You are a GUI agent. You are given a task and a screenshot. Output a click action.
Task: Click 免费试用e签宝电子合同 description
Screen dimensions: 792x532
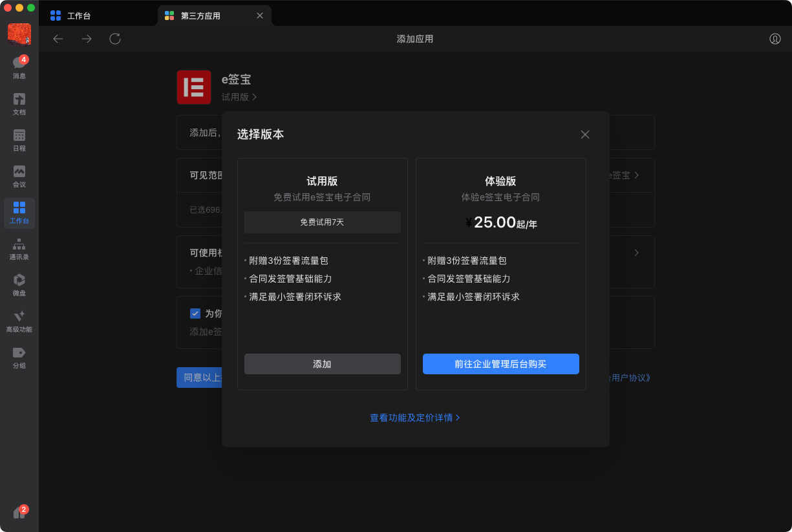coord(322,197)
